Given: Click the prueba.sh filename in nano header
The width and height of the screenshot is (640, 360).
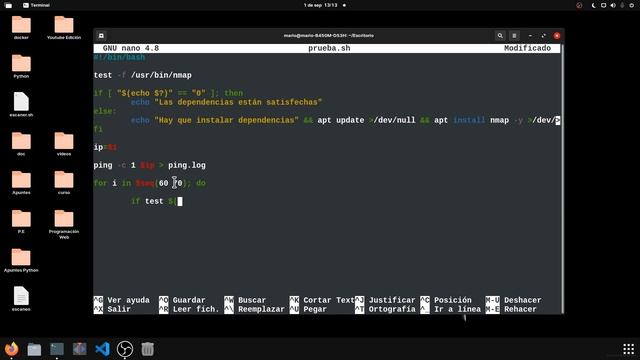Looking at the screenshot, I should pos(329,48).
